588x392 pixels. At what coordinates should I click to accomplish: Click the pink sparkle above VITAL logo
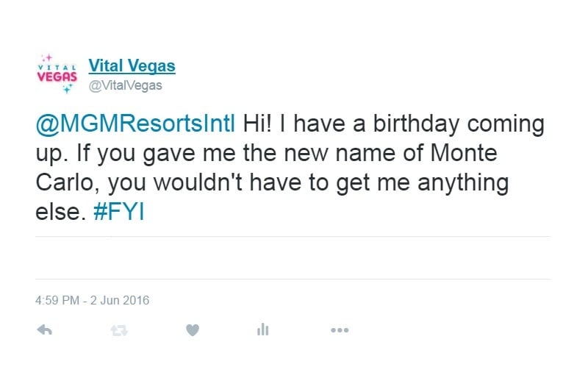click(47, 58)
